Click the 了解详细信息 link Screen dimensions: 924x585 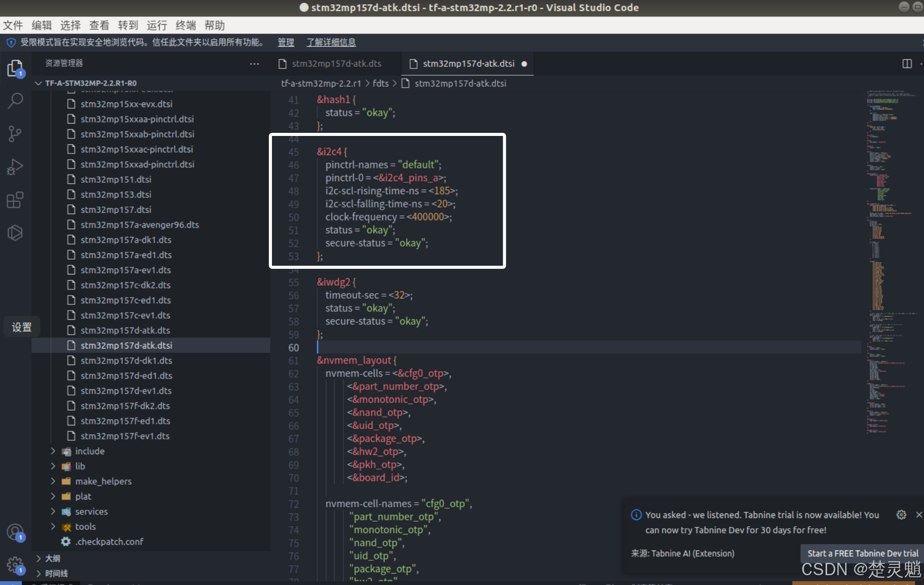[x=331, y=42]
